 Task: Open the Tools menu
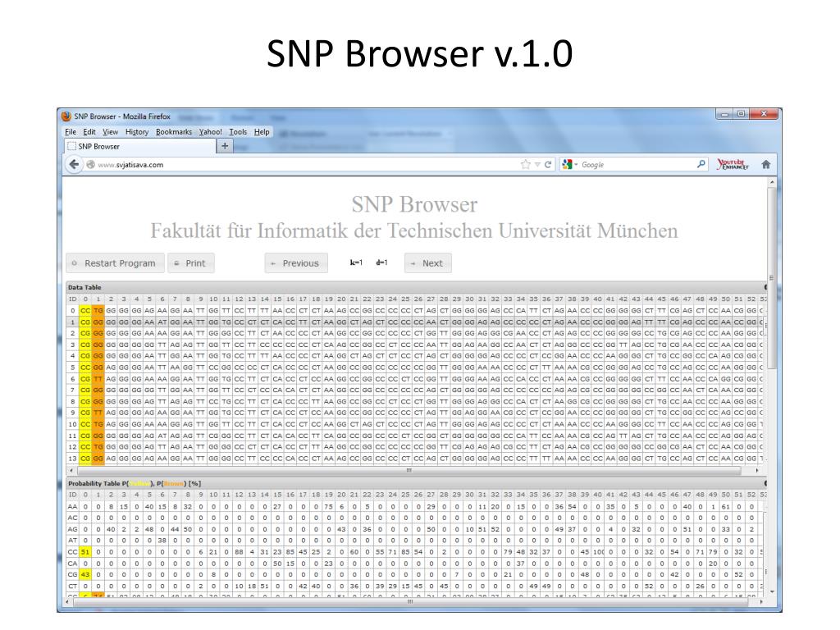click(239, 132)
